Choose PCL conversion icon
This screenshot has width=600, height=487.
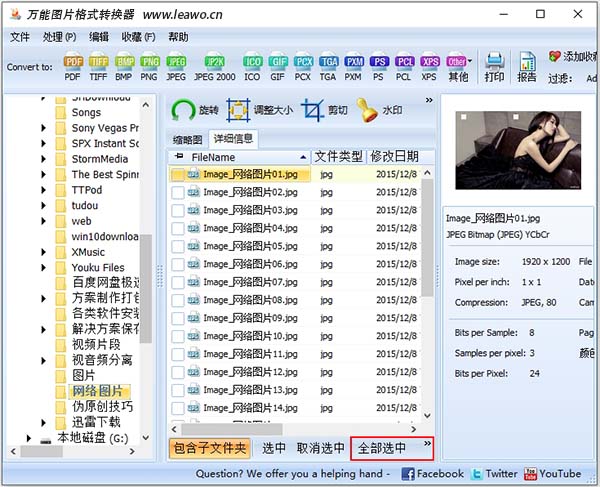coord(404,66)
